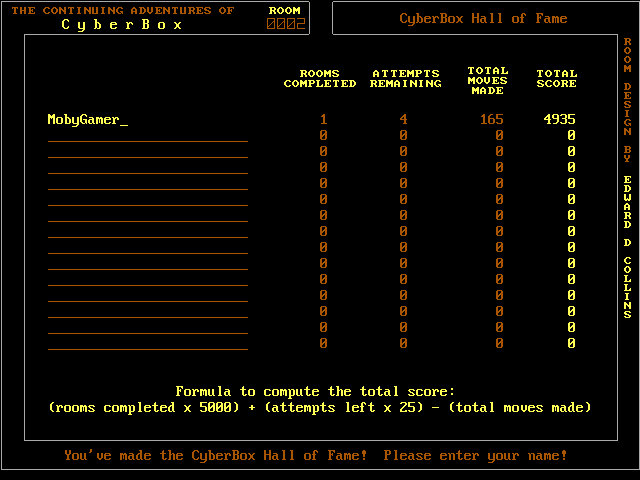This screenshot has height=480, width=640.
Task: Click the CyberBox Hall of Fame title
Action: (483, 18)
